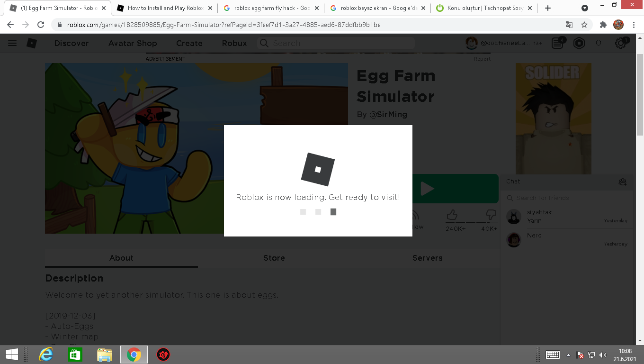This screenshot has height=364, width=644.
Task: Open the Roblox hamburger navigation menu
Action: (12, 43)
